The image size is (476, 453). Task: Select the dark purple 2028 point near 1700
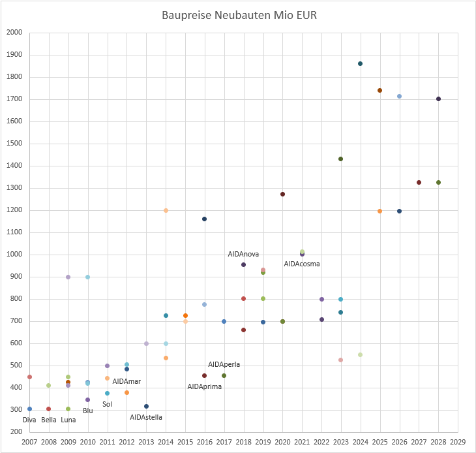point(438,99)
